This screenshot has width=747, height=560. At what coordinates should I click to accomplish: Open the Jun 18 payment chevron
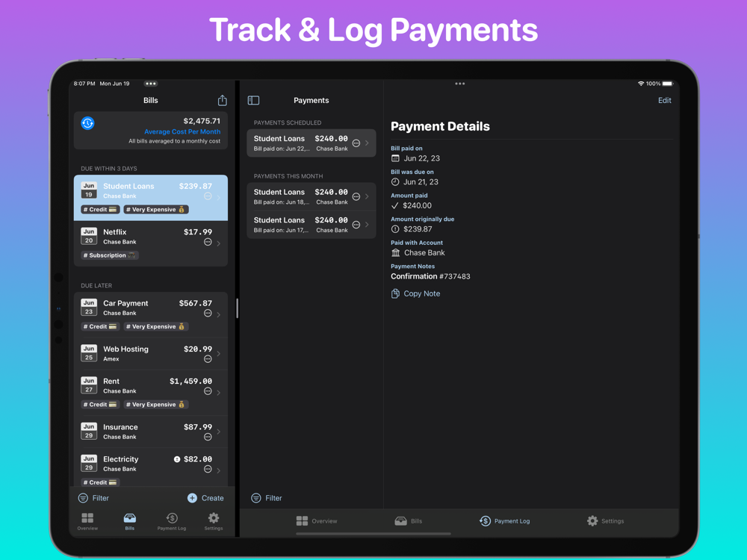point(367,196)
